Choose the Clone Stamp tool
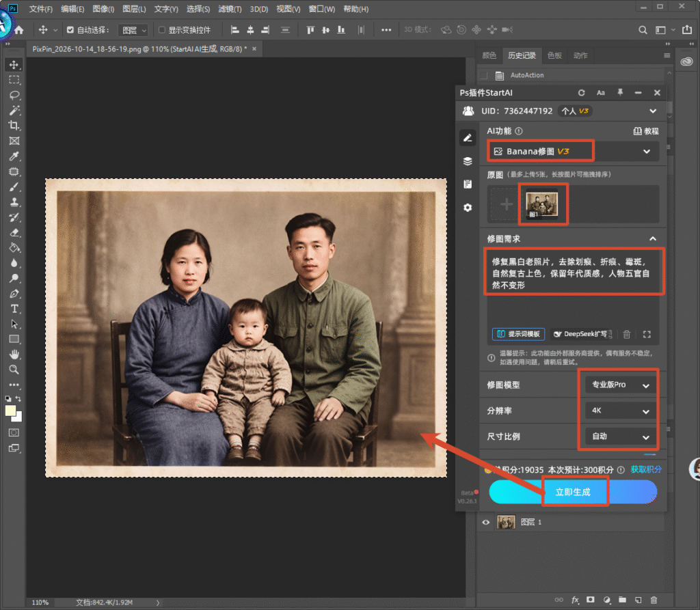 pyautogui.click(x=14, y=202)
